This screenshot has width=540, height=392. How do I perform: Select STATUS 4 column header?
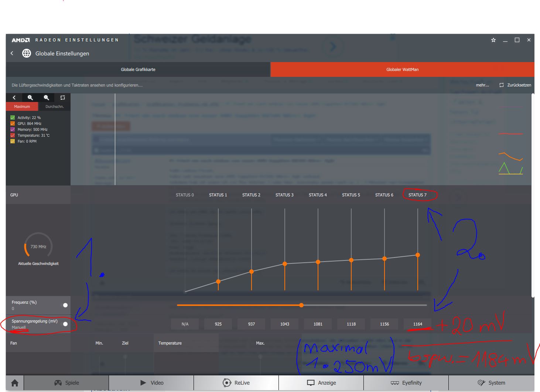(x=318, y=195)
